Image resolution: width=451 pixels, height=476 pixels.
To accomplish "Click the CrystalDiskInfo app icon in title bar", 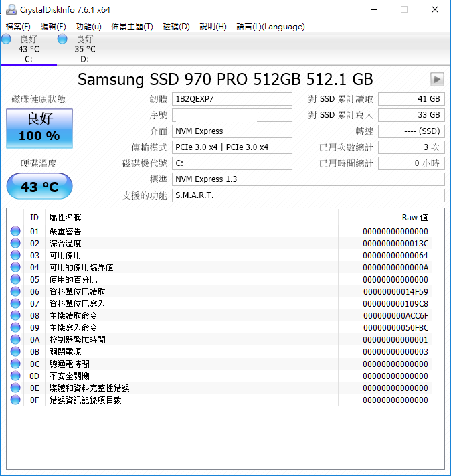I will (x=10, y=9).
